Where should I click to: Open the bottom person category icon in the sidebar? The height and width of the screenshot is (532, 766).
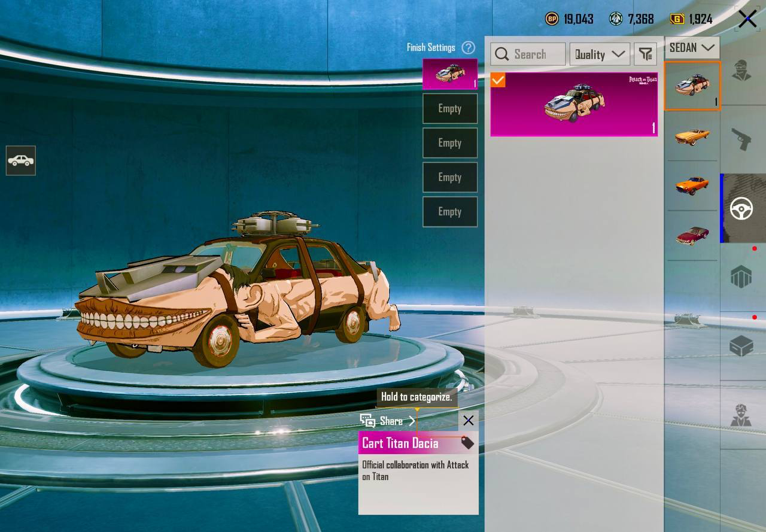point(741,415)
